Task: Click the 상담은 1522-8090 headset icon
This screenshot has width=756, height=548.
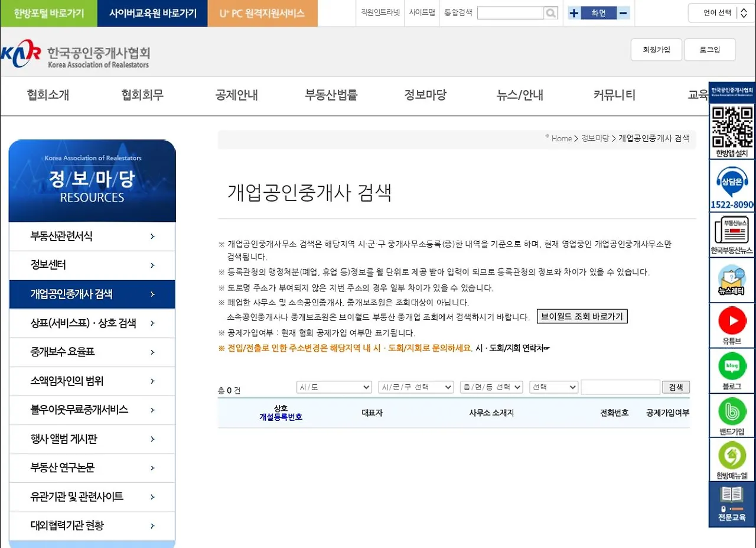Action: pos(732,183)
